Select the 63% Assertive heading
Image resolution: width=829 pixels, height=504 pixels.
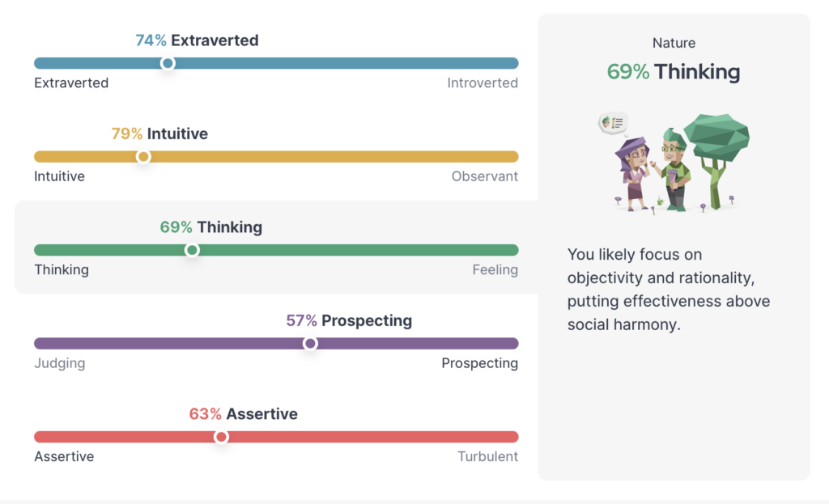[x=243, y=413]
